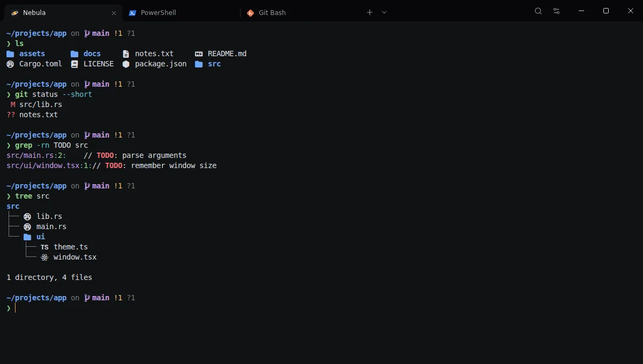Click 'LICENSE' file name
The width and height of the screenshot is (643, 364).
pos(99,64)
